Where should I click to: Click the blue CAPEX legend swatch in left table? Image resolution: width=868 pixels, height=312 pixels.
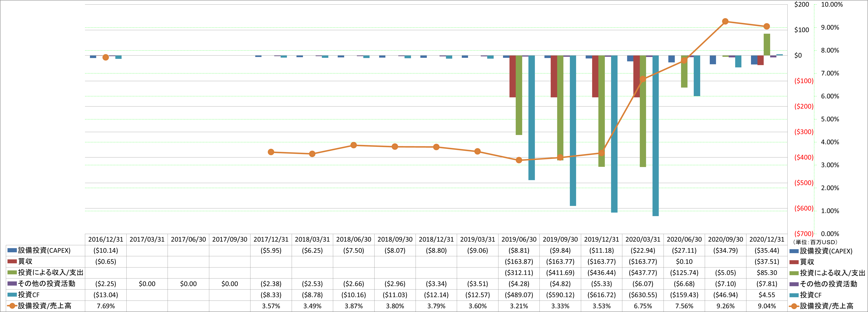12,250
